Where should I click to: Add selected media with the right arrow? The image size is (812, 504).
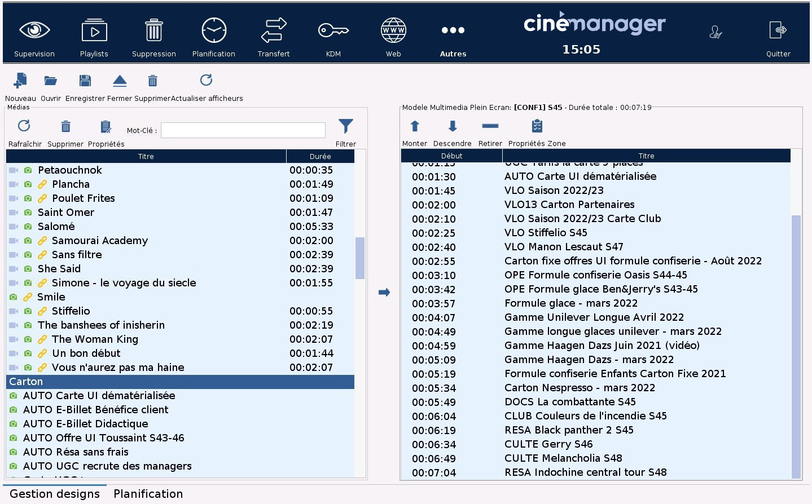click(384, 292)
